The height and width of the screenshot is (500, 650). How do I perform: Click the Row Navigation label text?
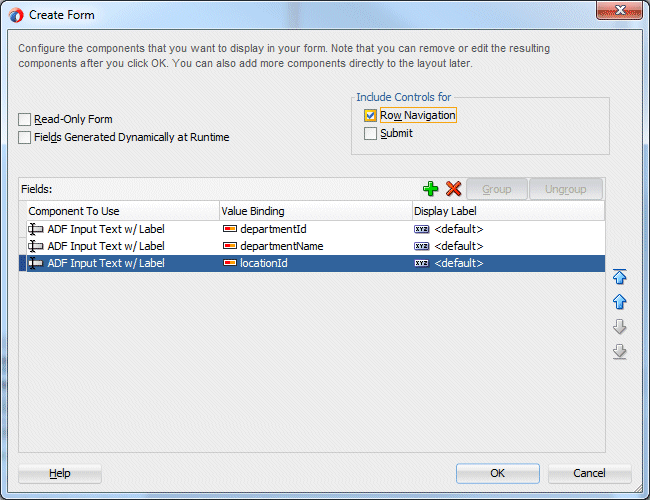(418, 115)
